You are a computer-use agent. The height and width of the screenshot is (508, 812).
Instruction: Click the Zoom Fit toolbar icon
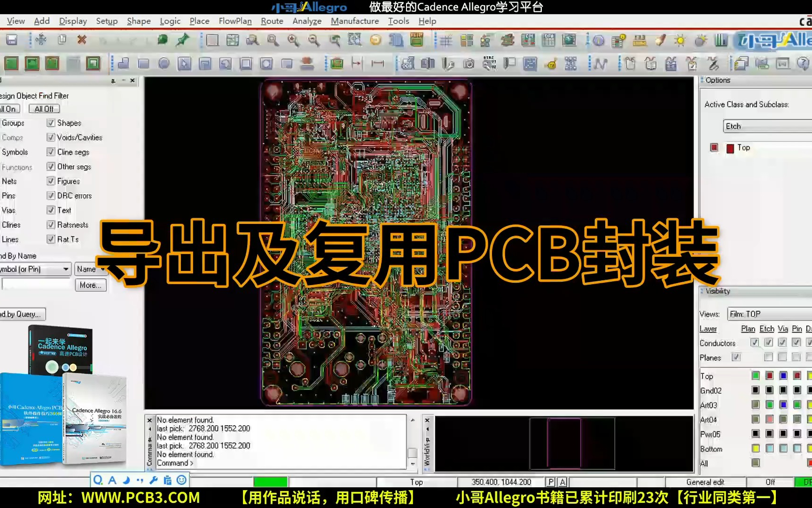tap(272, 40)
